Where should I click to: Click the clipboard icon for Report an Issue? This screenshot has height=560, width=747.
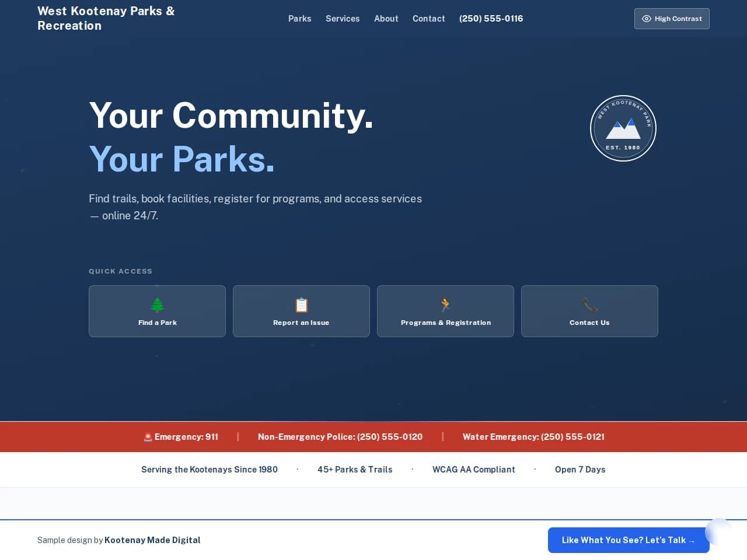[x=301, y=304]
